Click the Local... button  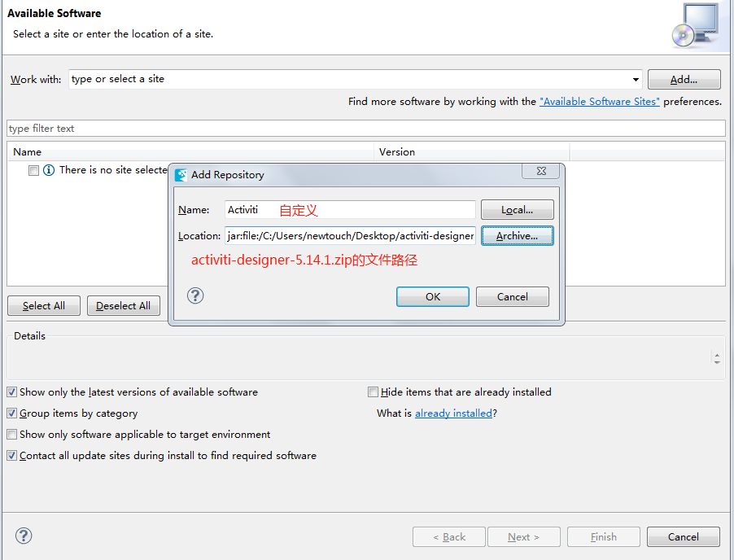tap(518, 210)
